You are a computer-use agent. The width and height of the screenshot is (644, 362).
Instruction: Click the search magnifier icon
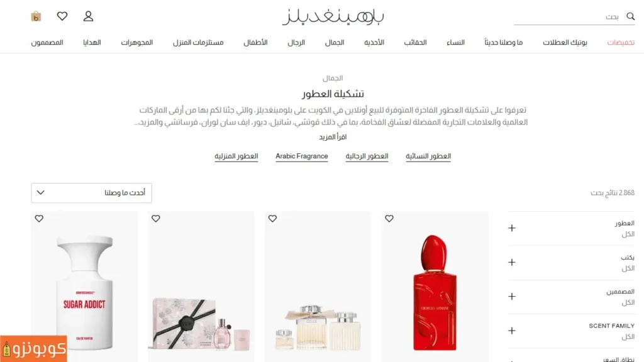(630, 16)
